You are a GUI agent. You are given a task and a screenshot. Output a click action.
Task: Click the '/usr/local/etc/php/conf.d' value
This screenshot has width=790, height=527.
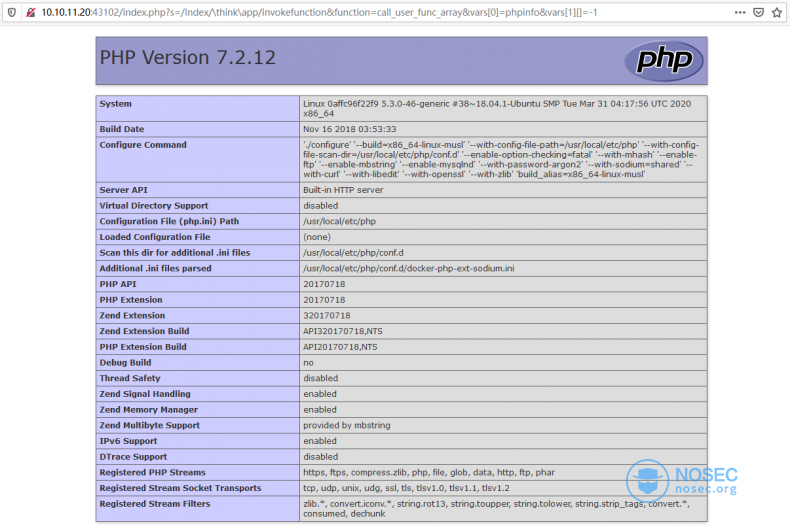353,252
